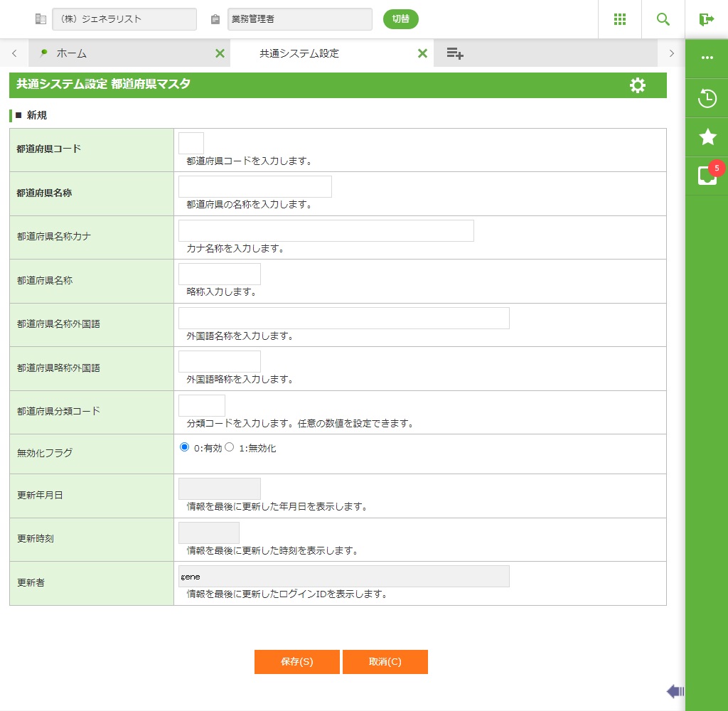Collapse sidebar with the purple arrow icon
The image size is (728, 711).
(675, 691)
